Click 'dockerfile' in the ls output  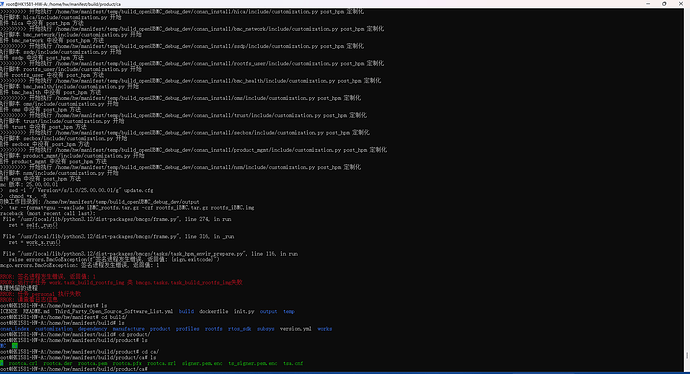click(x=213, y=312)
